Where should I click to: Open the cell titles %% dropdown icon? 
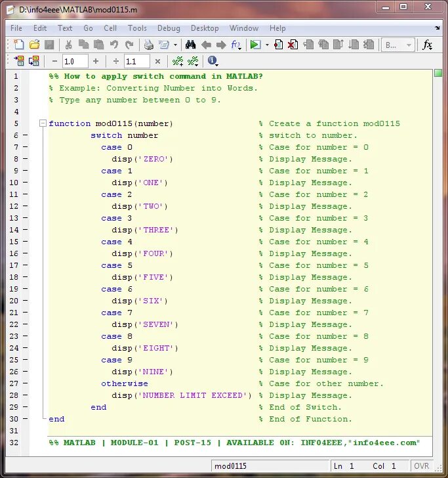coord(193,61)
